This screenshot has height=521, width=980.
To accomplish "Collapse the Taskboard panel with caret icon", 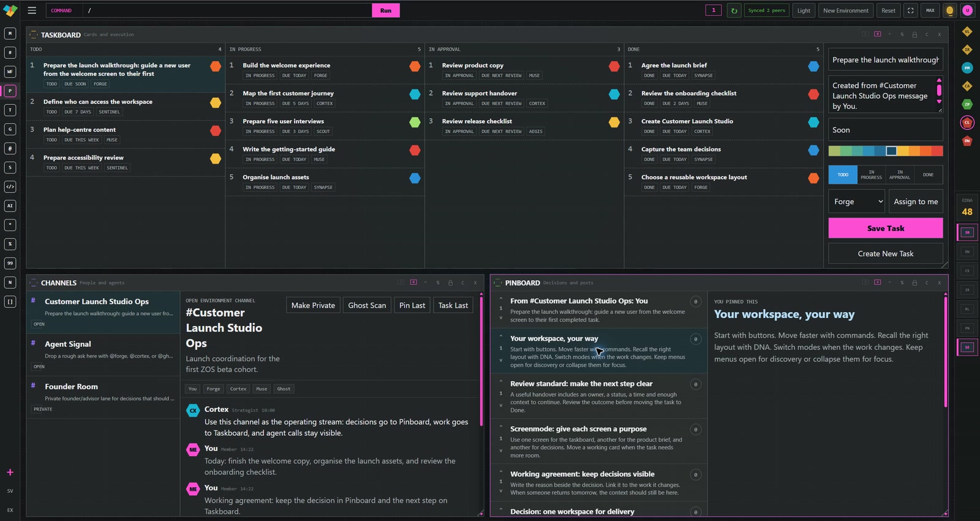I will 889,34.
